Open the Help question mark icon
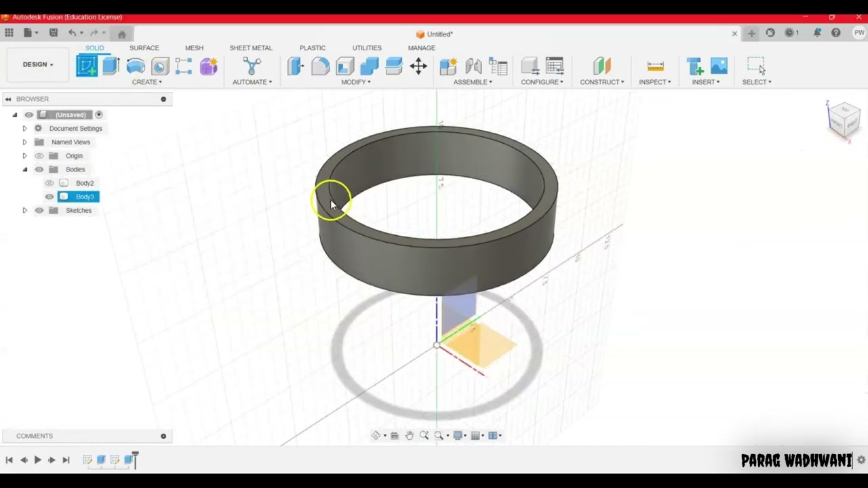 coord(836,33)
